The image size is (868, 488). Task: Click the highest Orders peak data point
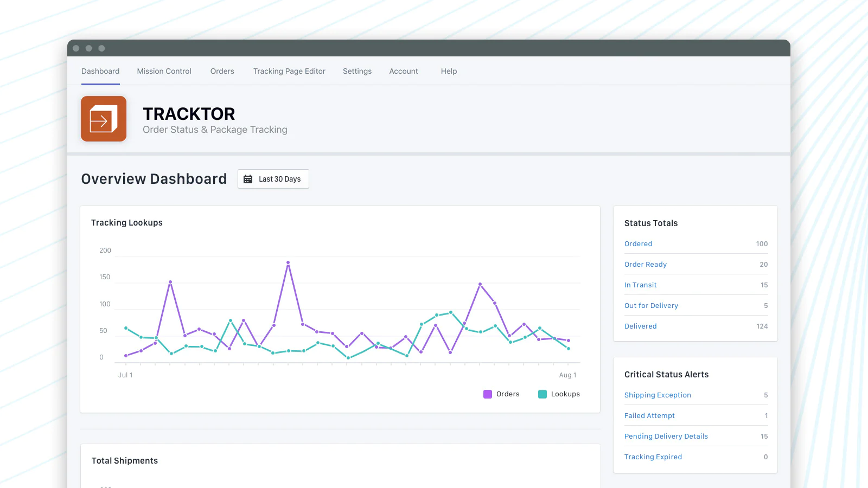pyautogui.click(x=288, y=262)
